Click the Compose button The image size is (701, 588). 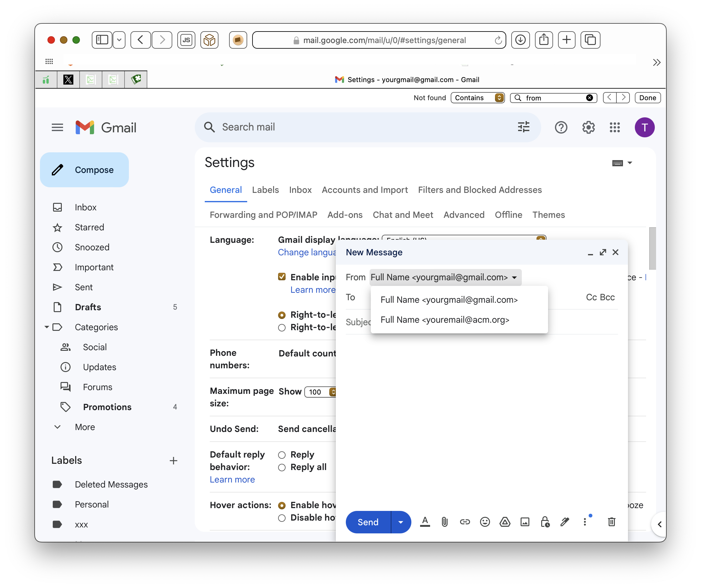click(85, 170)
